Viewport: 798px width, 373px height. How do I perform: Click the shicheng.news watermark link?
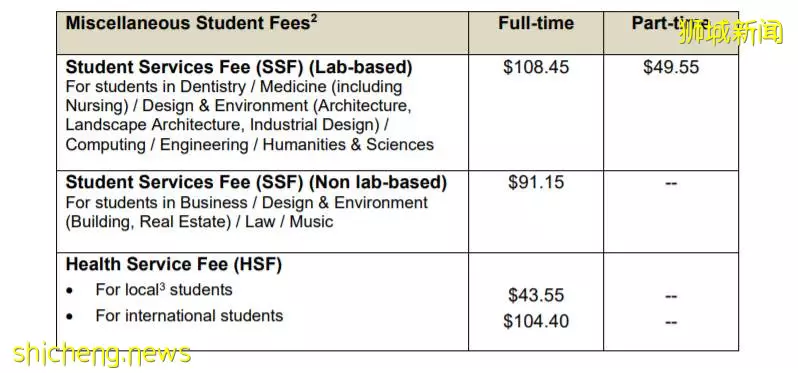click(x=102, y=353)
